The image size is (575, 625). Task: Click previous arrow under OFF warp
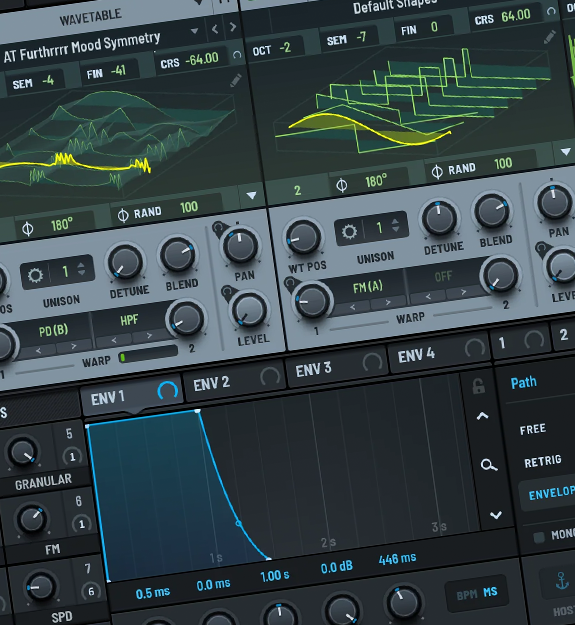click(428, 297)
